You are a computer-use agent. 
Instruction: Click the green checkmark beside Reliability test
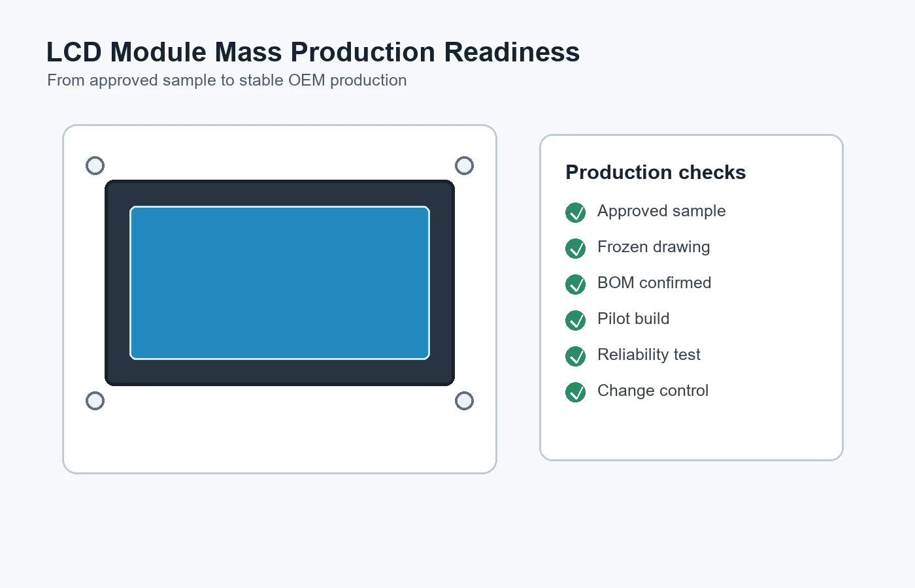[x=575, y=356]
